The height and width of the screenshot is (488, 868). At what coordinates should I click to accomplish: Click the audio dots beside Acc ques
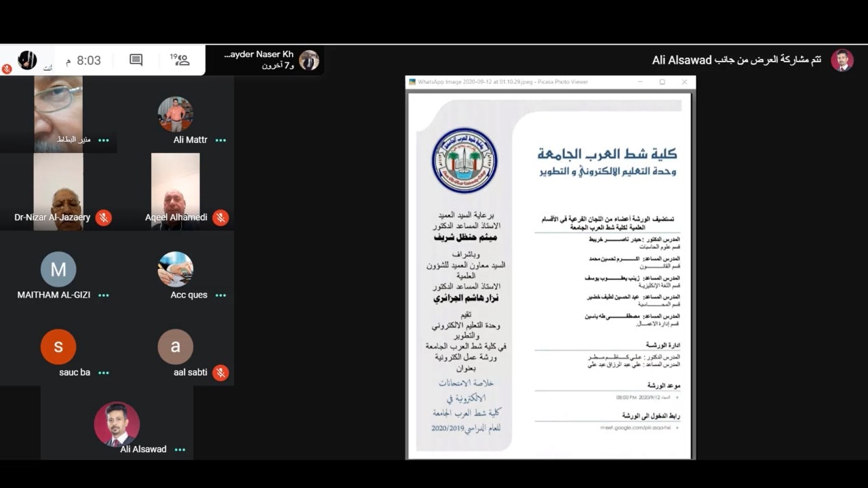(220, 296)
